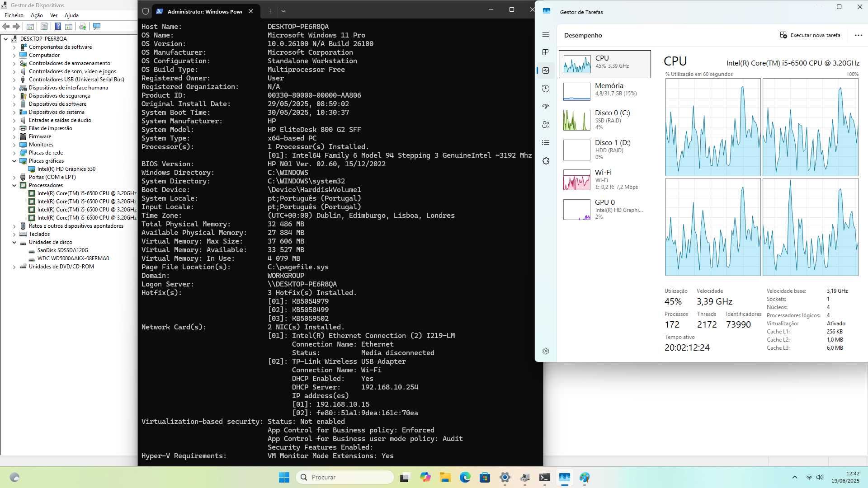This screenshot has height=488, width=868.
Task: Open the clock showing 12:42 19/06/2025
Action: [x=845, y=477]
